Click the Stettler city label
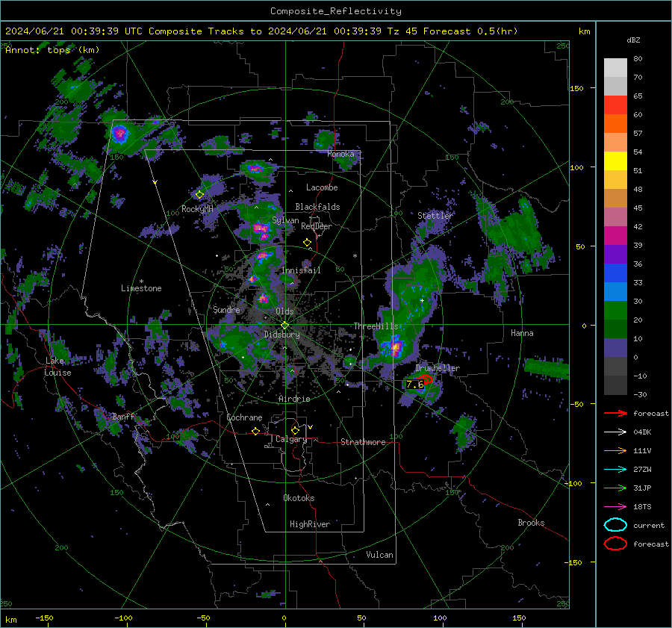 pos(435,216)
